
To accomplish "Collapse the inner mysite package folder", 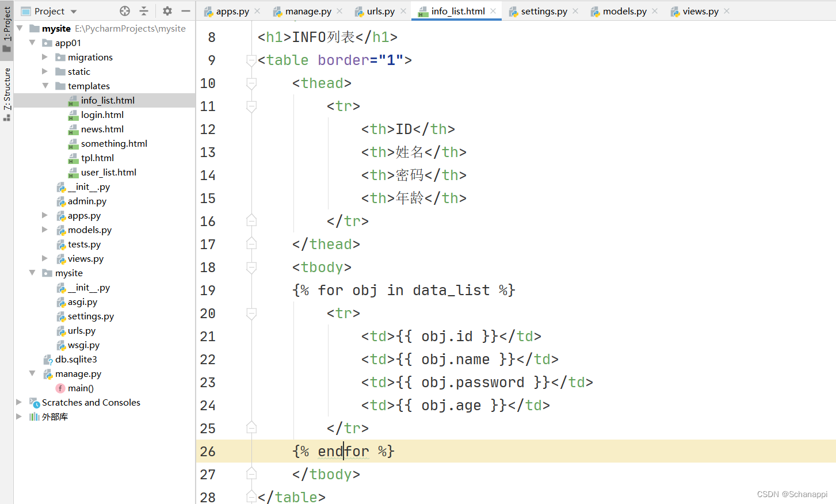I will [32, 273].
